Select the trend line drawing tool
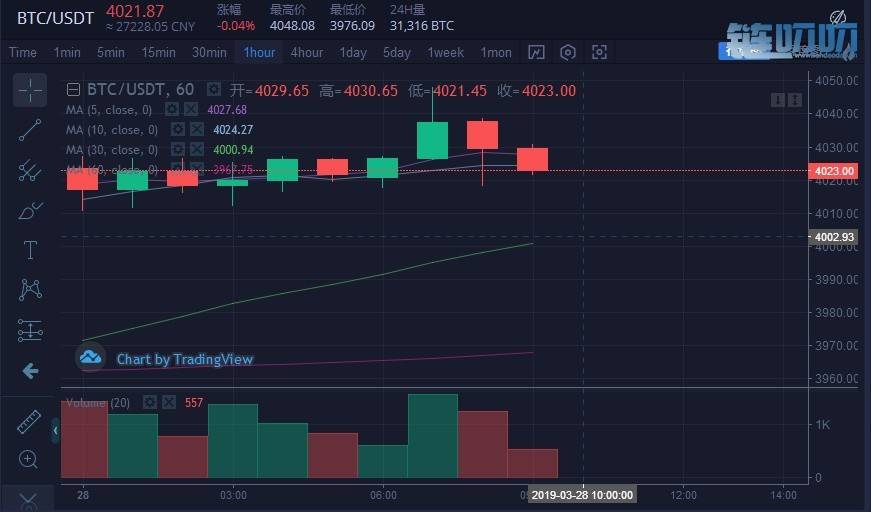The height and width of the screenshot is (512, 871). coord(29,130)
